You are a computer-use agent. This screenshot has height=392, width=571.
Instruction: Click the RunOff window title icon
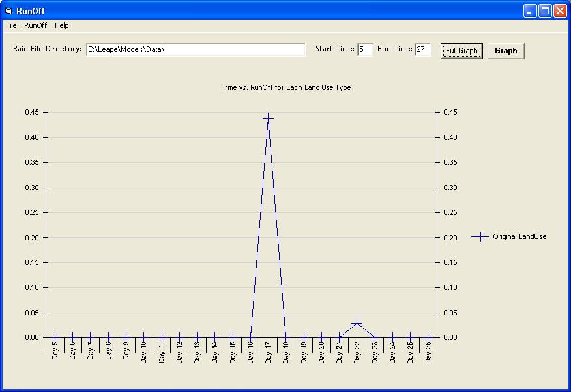[8, 11]
